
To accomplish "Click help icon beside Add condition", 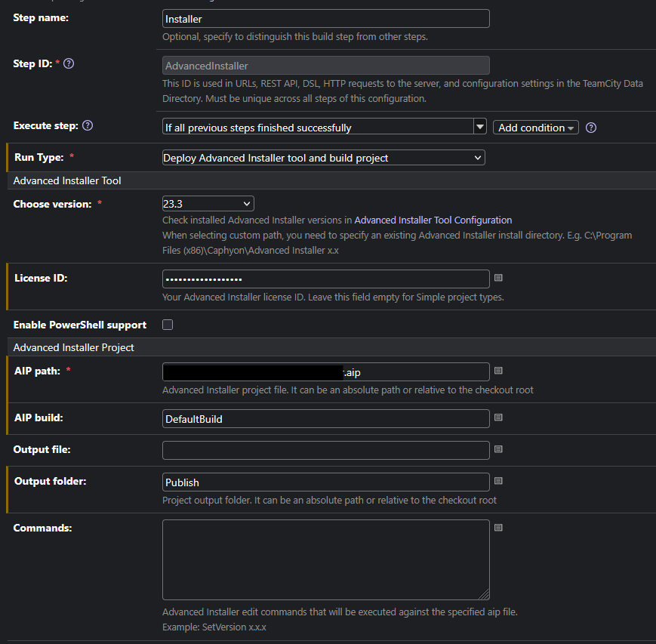I will coord(591,128).
